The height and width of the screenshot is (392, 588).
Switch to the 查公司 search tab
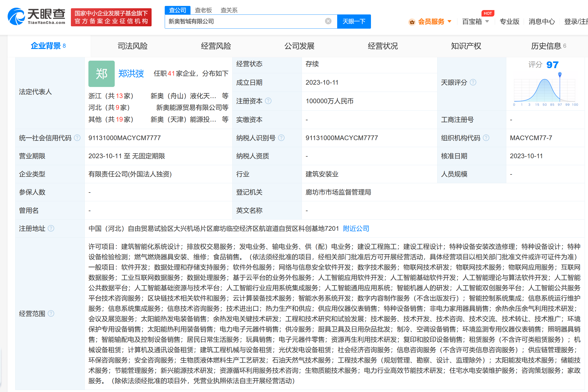click(178, 10)
